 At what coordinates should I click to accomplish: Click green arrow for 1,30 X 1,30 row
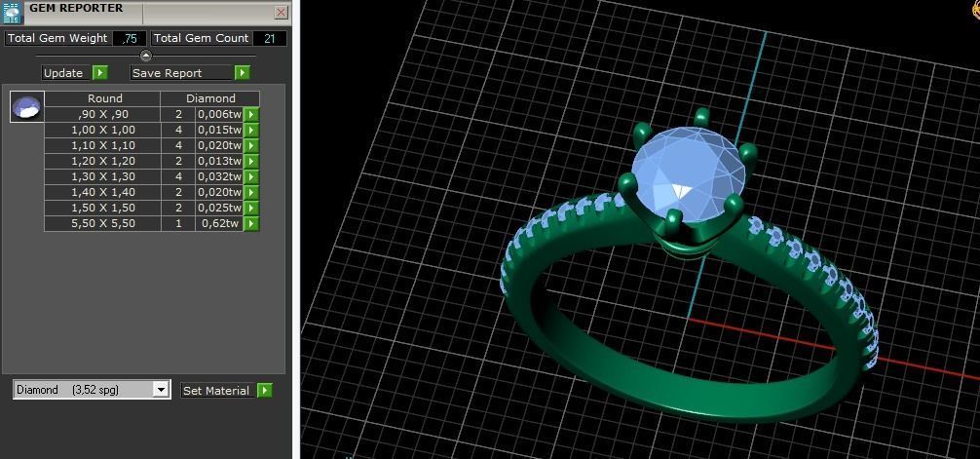pos(251,177)
